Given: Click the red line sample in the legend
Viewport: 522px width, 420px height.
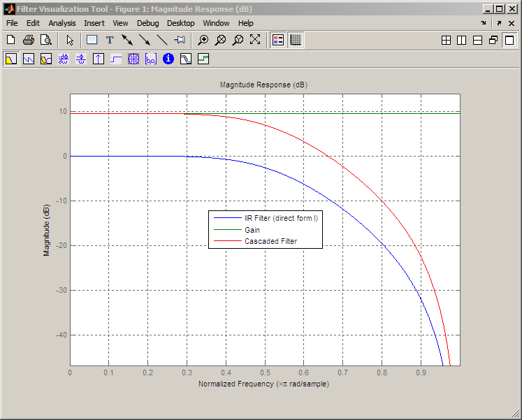Looking at the screenshot, I should pos(227,240).
